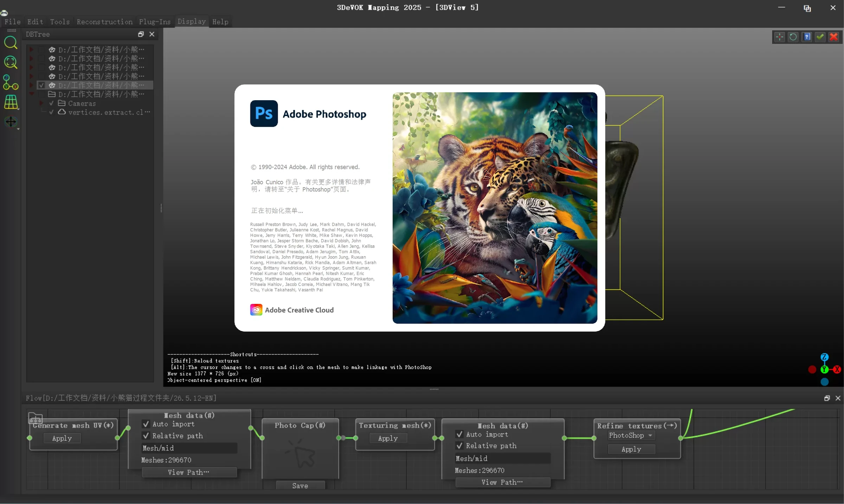The height and width of the screenshot is (504, 844).
Task: Uncheck Auto import in Mesh data node before Refine textures
Action: [459, 434]
